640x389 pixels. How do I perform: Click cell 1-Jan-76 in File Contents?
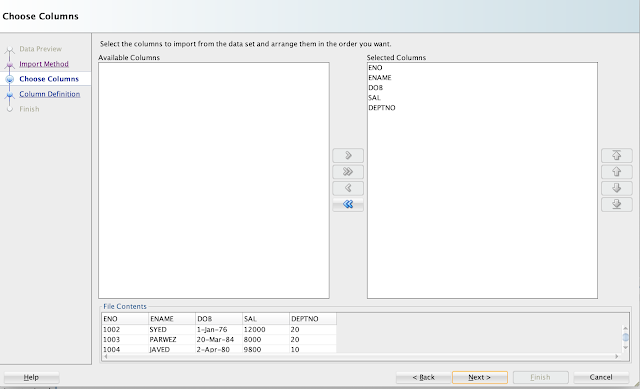pos(219,329)
